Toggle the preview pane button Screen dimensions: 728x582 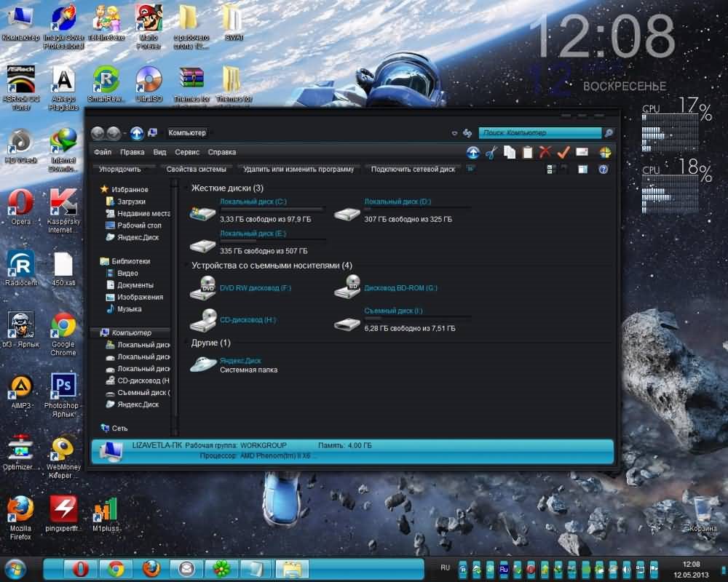[x=582, y=169]
